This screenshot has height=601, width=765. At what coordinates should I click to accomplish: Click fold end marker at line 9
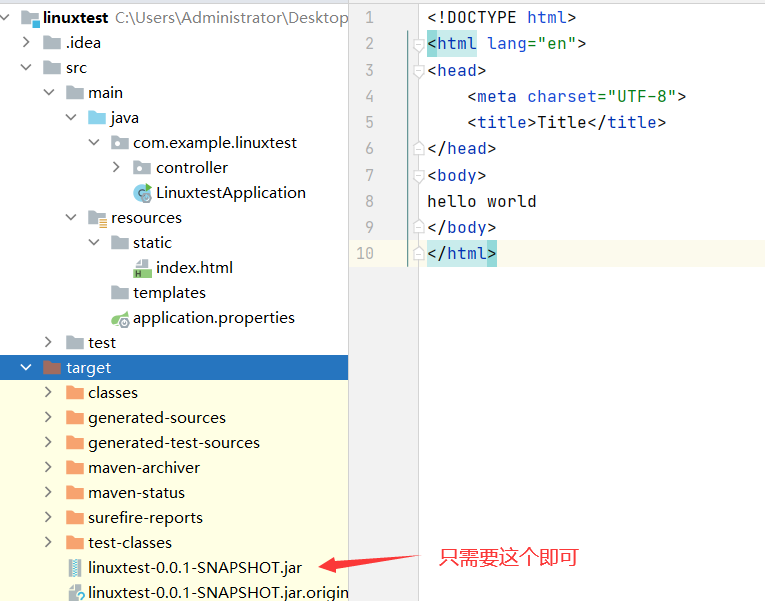[x=418, y=226]
